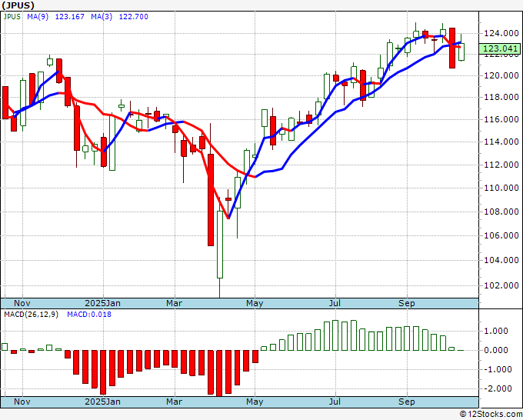
Task: Select the 102.000 price axis label
Action: click(x=501, y=285)
